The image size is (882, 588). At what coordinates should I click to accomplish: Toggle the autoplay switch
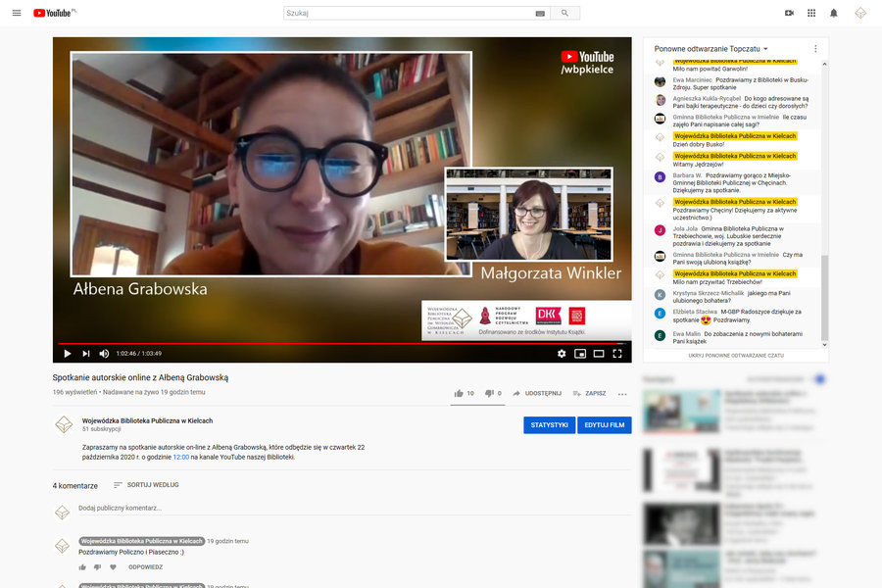tap(819, 379)
